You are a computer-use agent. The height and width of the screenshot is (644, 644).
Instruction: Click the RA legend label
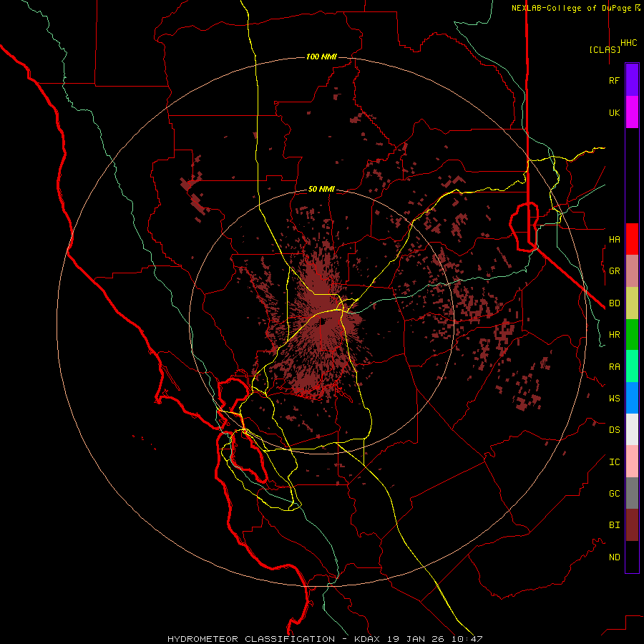(x=614, y=366)
